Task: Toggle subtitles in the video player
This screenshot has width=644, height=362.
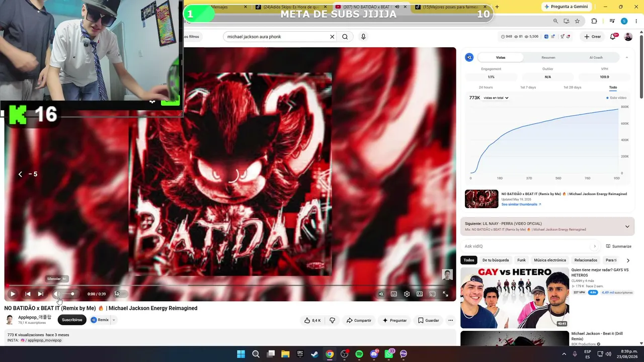Action: [394, 294]
